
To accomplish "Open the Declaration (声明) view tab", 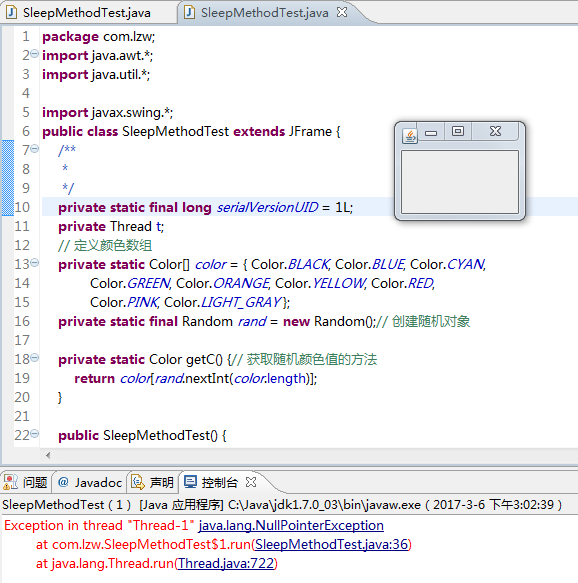I will pyautogui.click(x=153, y=483).
